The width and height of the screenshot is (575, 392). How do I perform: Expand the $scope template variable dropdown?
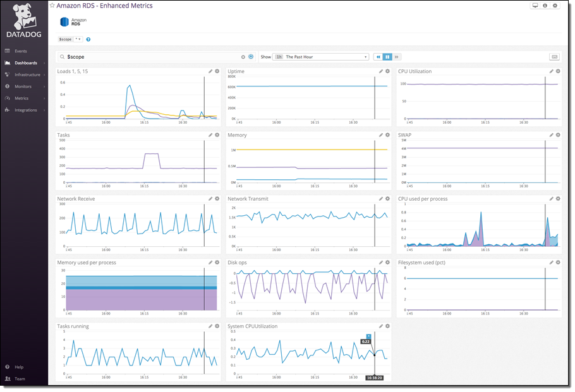(78, 39)
